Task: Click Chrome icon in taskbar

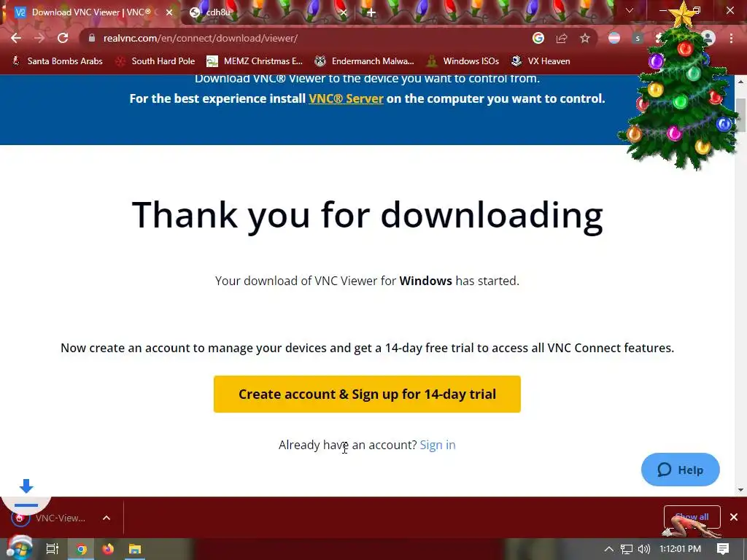Action: pyautogui.click(x=82, y=549)
